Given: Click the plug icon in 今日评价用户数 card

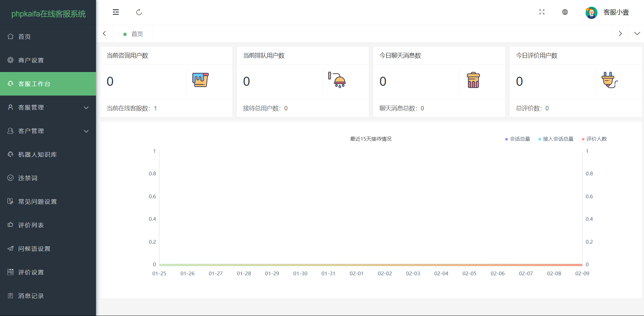Looking at the screenshot, I should pyautogui.click(x=609, y=80).
